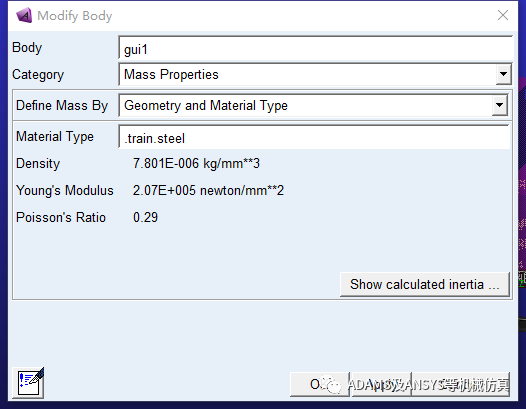Click the Define Mass By label
526x409 pixels.
tap(62, 106)
